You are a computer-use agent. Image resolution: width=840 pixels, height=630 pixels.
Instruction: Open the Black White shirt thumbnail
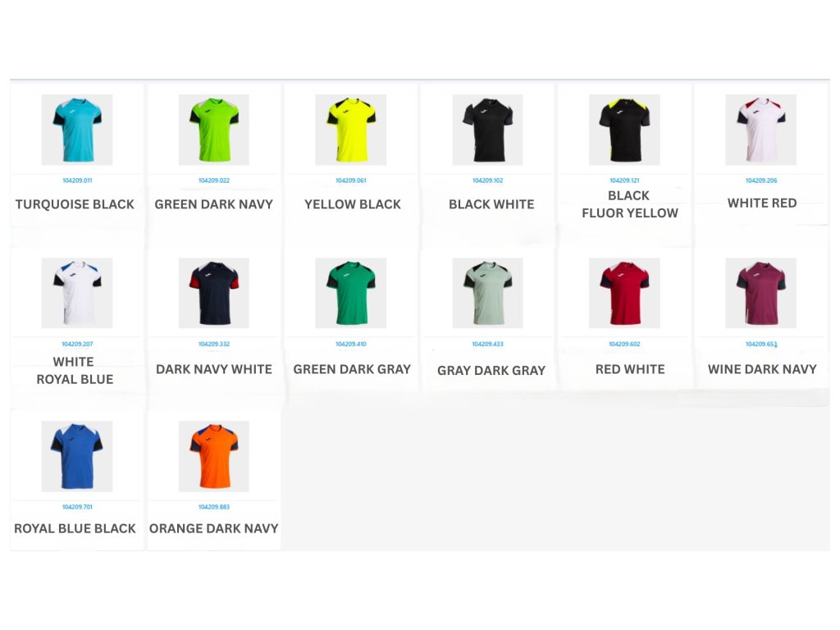pyautogui.click(x=487, y=130)
